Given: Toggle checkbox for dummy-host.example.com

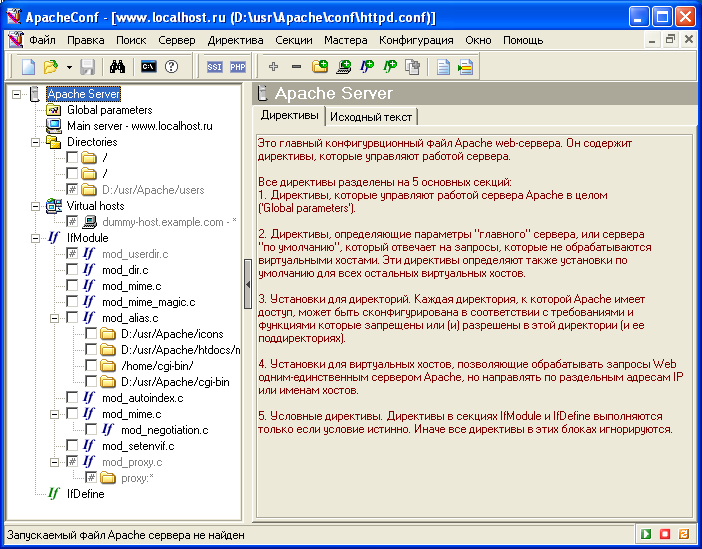Looking at the screenshot, I should coord(72,221).
